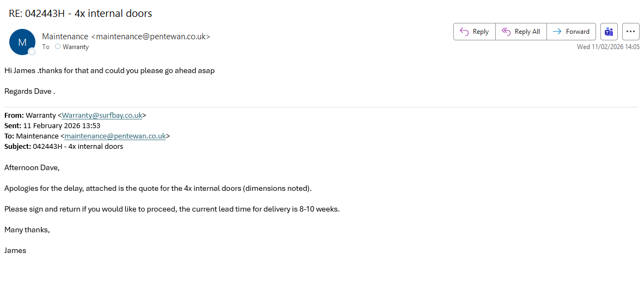Open the Share to Teams icon
The width and height of the screenshot is (644, 295).
pyautogui.click(x=609, y=32)
